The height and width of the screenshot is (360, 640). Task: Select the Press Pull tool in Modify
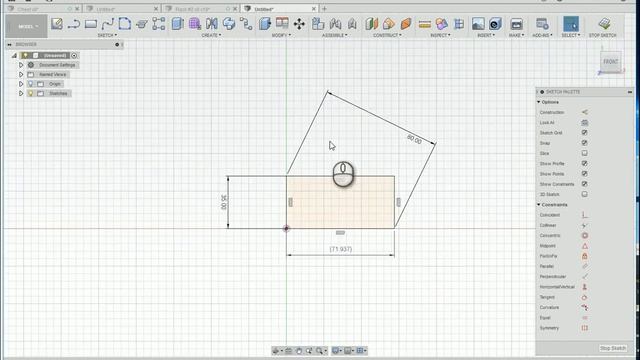point(264,24)
